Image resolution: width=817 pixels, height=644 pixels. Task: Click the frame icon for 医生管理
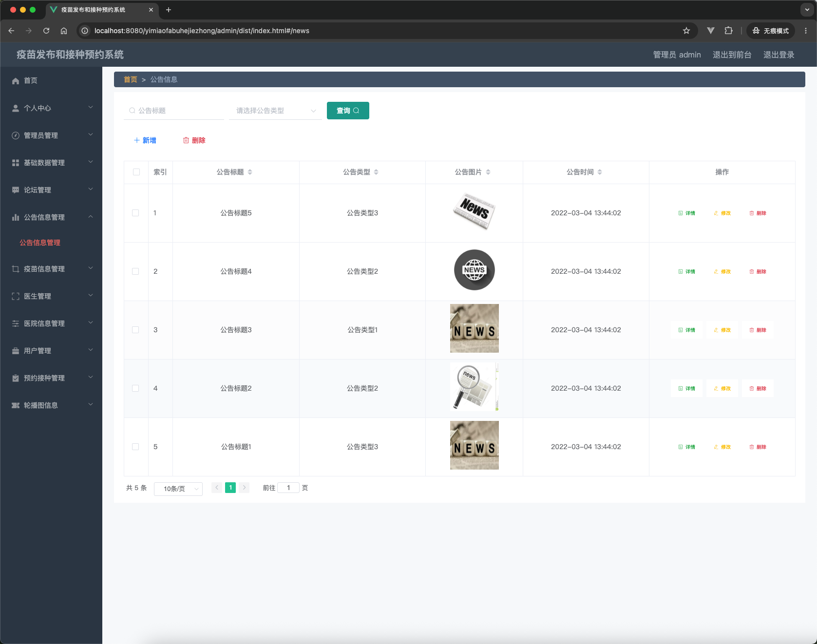pos(16,296)
